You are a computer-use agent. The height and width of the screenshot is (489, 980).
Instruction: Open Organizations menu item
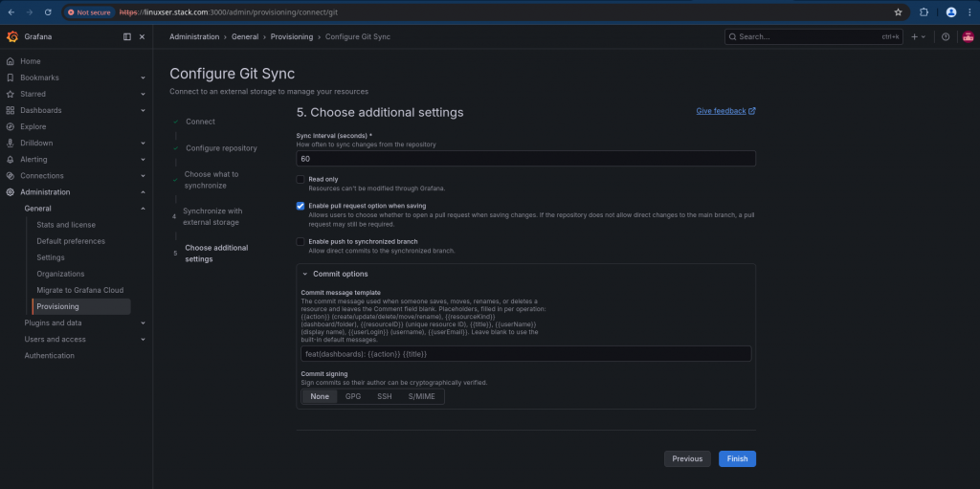[x=60, y=274]
